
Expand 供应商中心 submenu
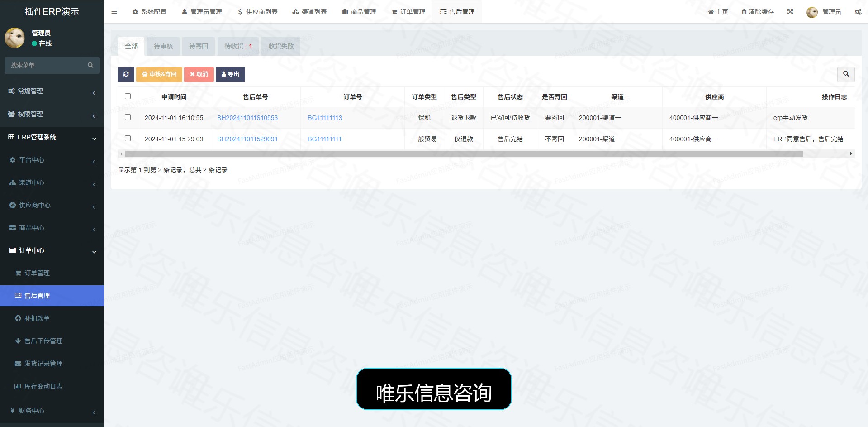tap(52, 205)
